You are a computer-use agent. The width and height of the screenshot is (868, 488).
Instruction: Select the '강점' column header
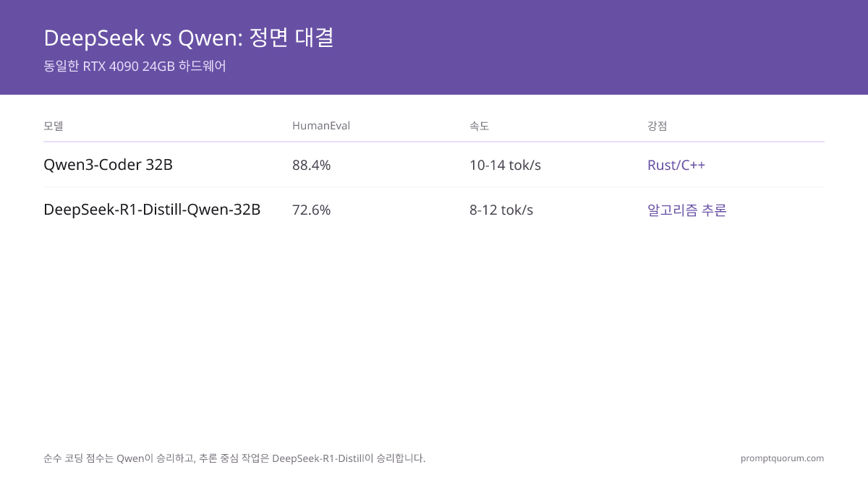click(658, 126)
